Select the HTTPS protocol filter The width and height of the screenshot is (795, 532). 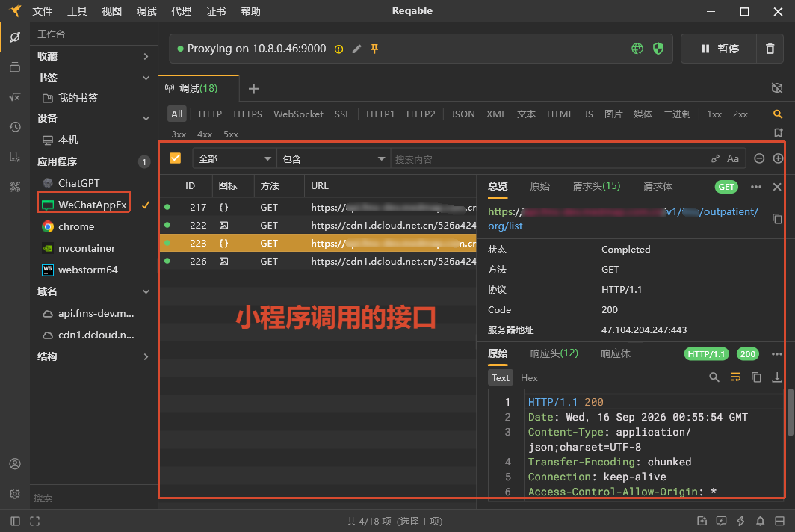[247, 114]
